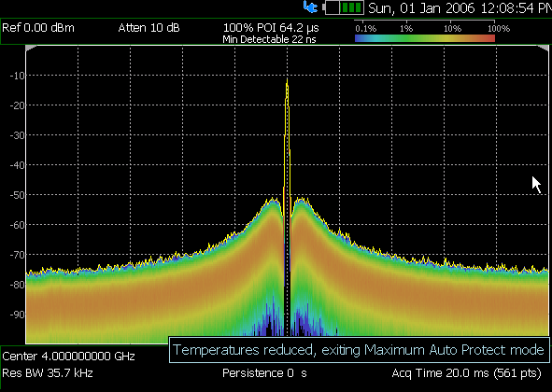Click the density color scale bar
This screenshot has height=392, width=552.
click(x=425, y=38)
